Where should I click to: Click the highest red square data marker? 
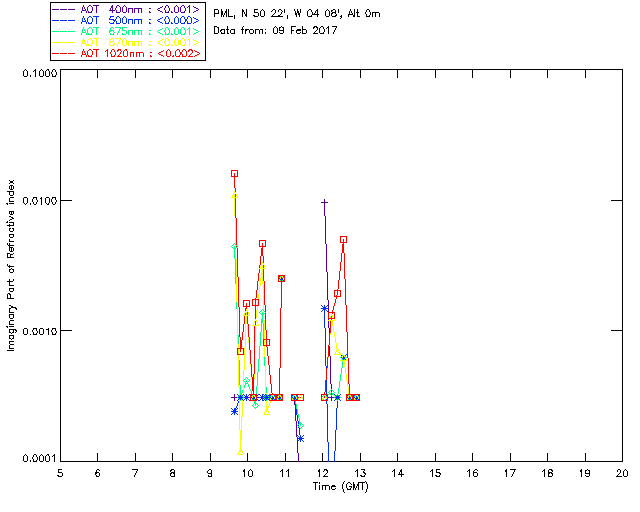(x=234, y=174)
